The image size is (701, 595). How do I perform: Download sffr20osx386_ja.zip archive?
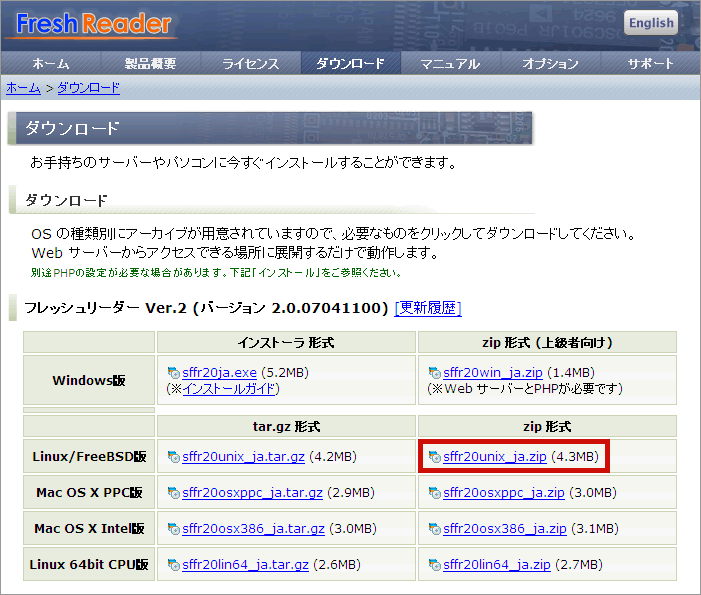point(505,529)
